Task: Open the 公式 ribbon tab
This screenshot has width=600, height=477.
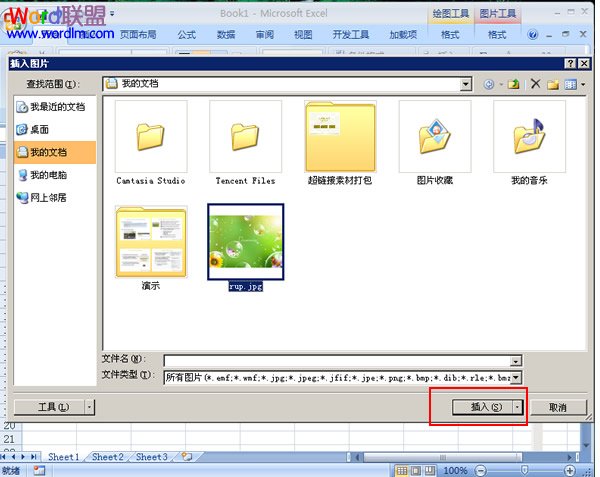Action: click(x=186, y=35)
